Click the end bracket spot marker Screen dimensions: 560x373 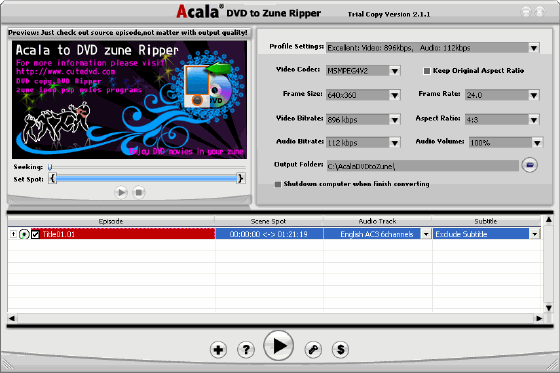241,178
